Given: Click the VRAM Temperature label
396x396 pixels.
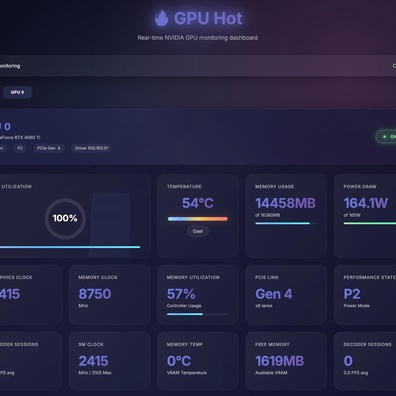Looking at the screenshot, I should coord(187,373).
